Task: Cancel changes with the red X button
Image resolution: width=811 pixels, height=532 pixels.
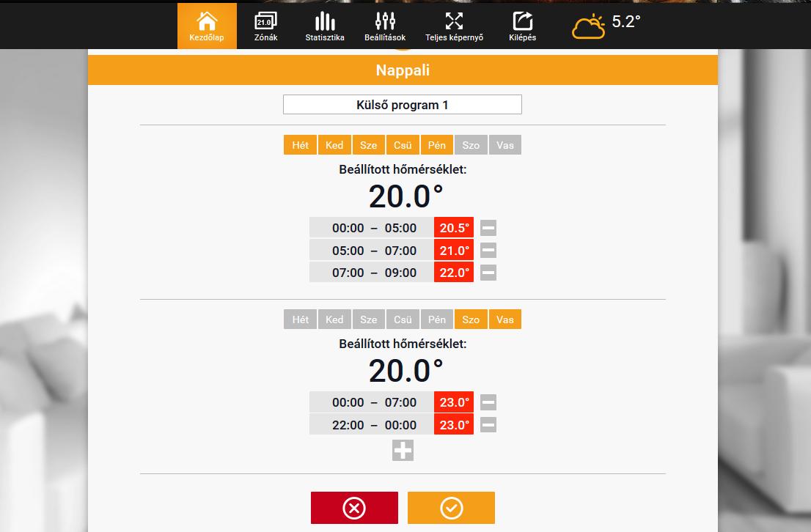Action: (354, 507)
